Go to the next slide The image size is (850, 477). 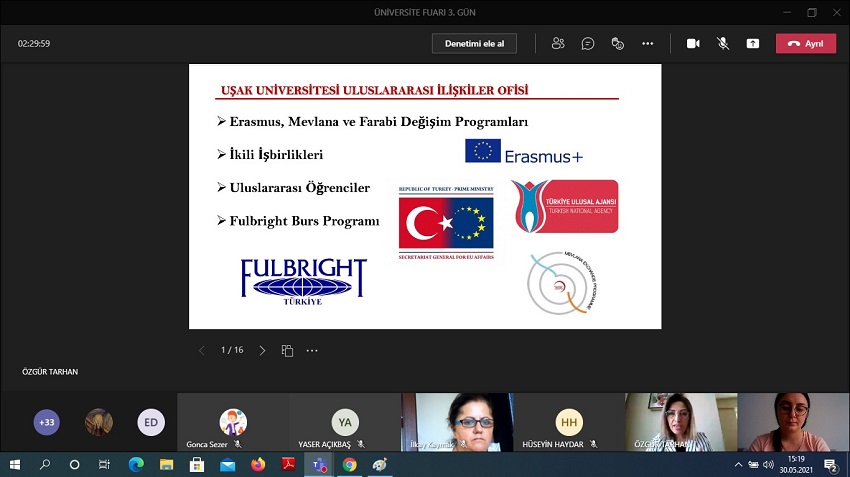point(262,351)
